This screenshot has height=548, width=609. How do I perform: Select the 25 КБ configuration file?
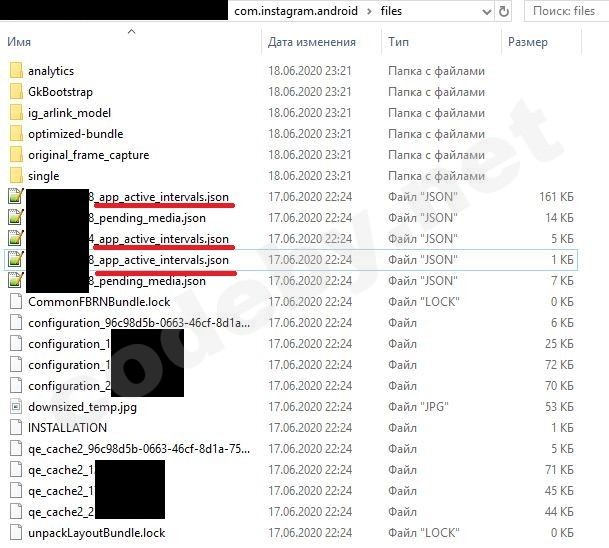coord(69,344)
